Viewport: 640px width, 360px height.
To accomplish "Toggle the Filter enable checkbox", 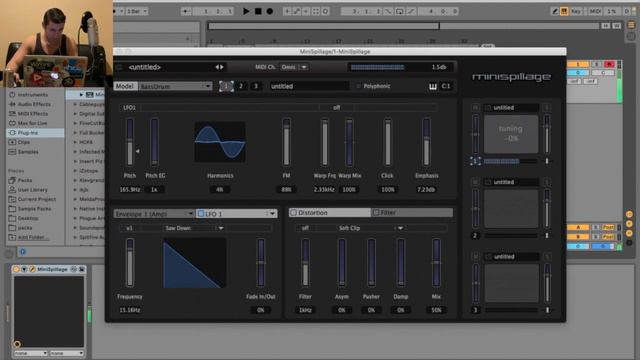I will (376, 213).
